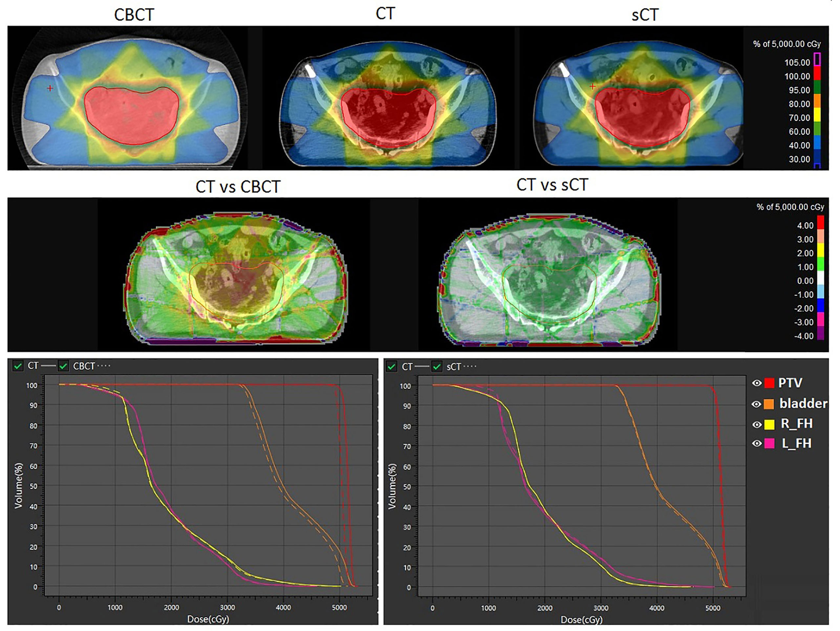Select the PTV legend label
840x631 pixels.
pos(790,383)
